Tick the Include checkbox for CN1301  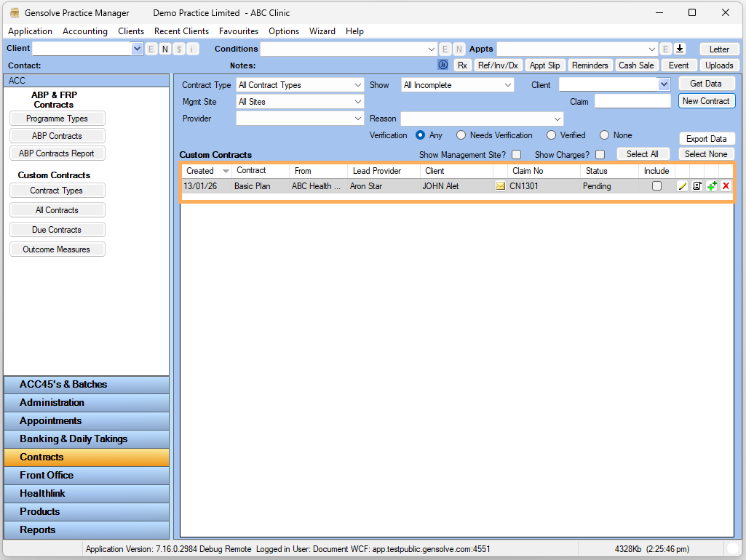tap(656, 186)
